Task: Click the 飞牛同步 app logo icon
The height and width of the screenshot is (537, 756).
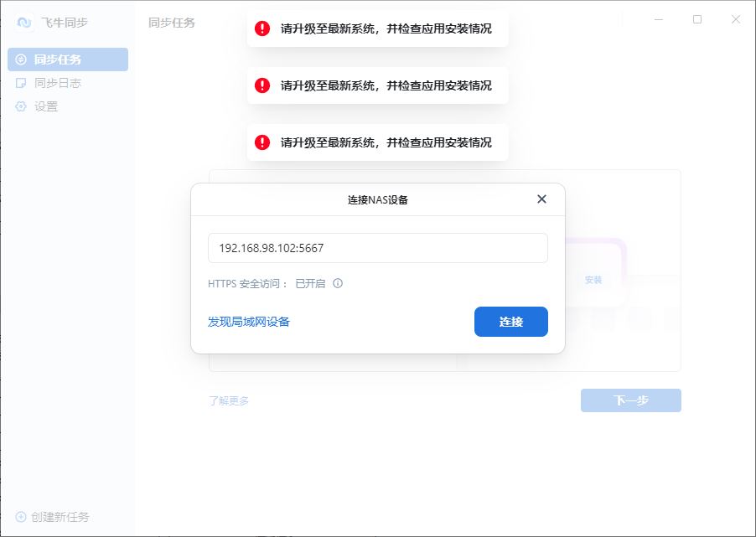Action: tap(24, 22)
